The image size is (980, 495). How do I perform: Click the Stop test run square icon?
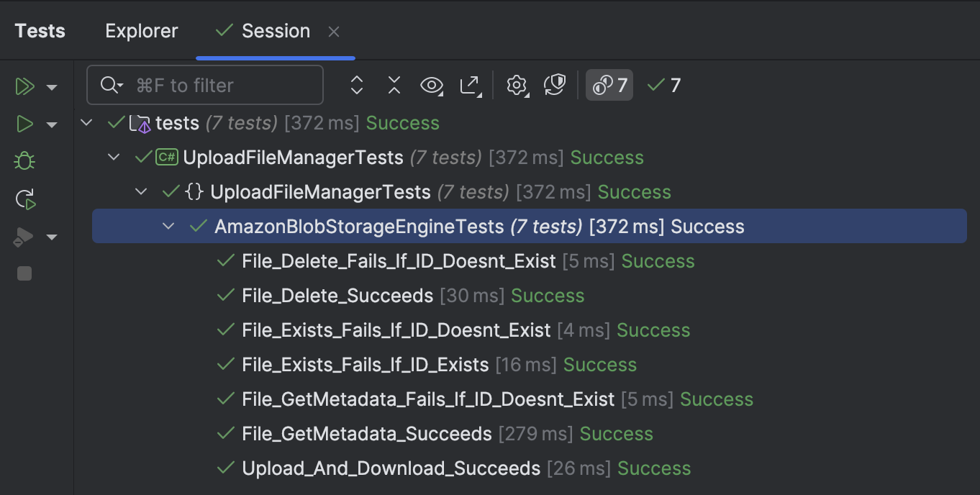(24, 273)
